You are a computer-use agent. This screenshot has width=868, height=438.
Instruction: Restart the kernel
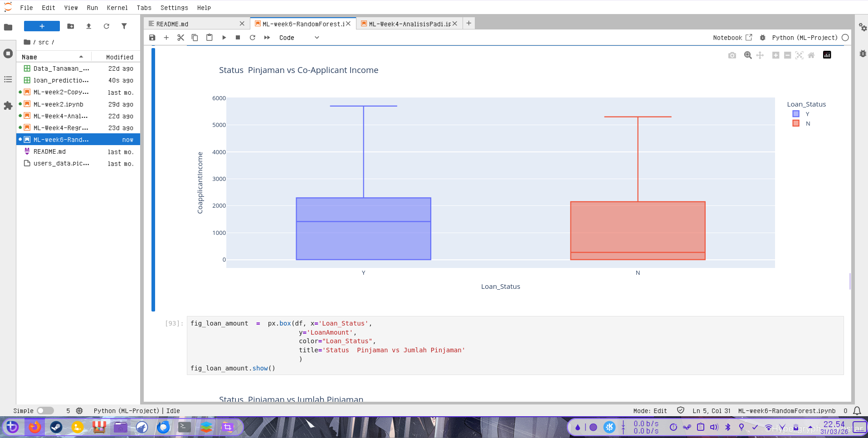[x=253, y=38]
